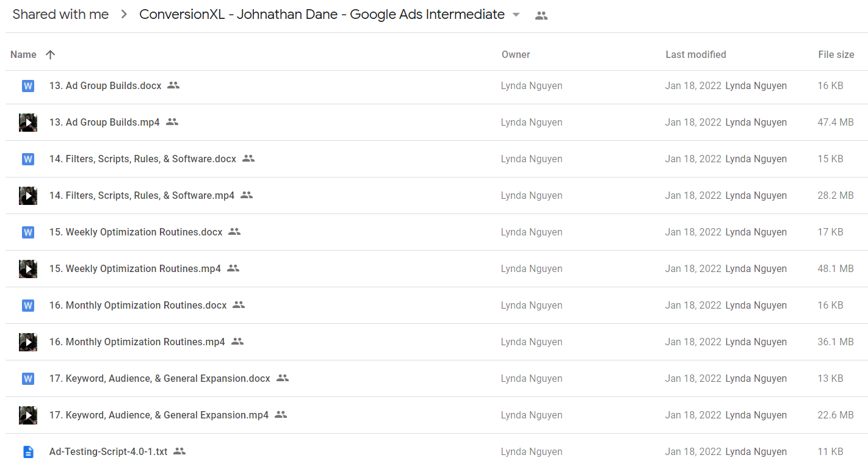The image size is (868, 466).
Task: Select 15. Weekly Optimization Routines.mp4
Action: [135, 269]
